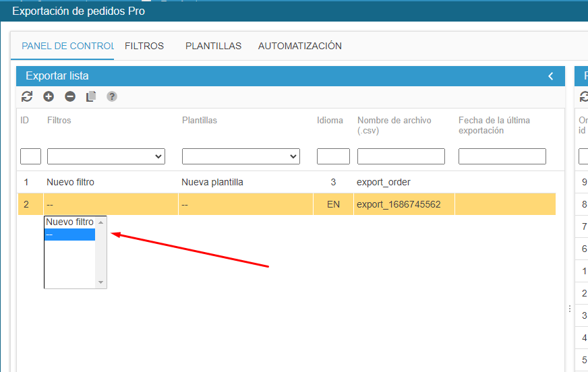This screenshot has height=372, width=588.
Task: Open help via the question mark icon
Action: click(112, 96)
